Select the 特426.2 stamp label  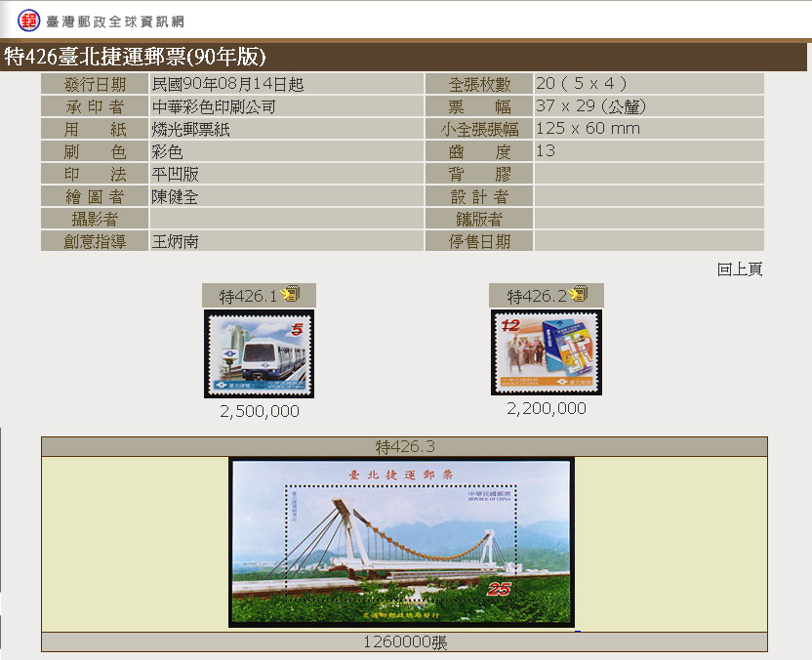pyautogui.click(x=537, y=296)
